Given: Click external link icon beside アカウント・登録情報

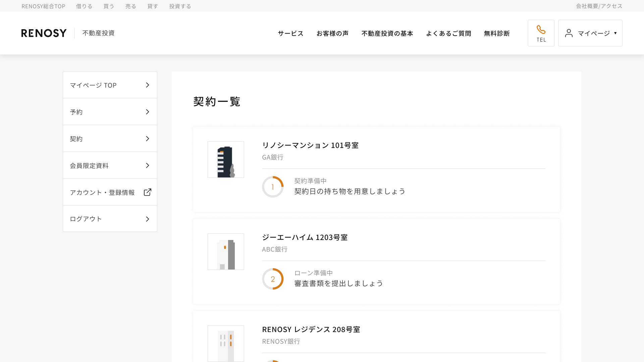Looking at the screenshot, I should point(147,192).
